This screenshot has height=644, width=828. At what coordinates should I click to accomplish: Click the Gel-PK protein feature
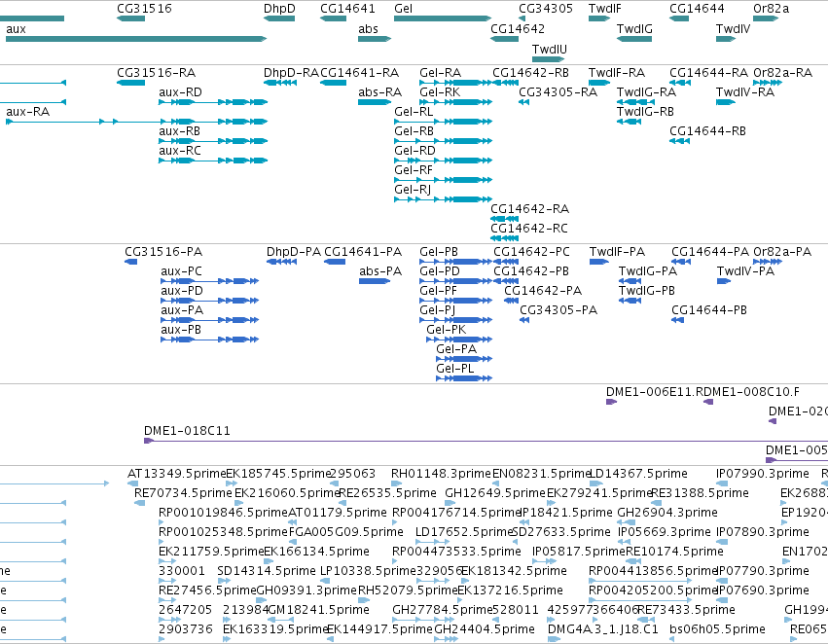[x=459, y=340]
